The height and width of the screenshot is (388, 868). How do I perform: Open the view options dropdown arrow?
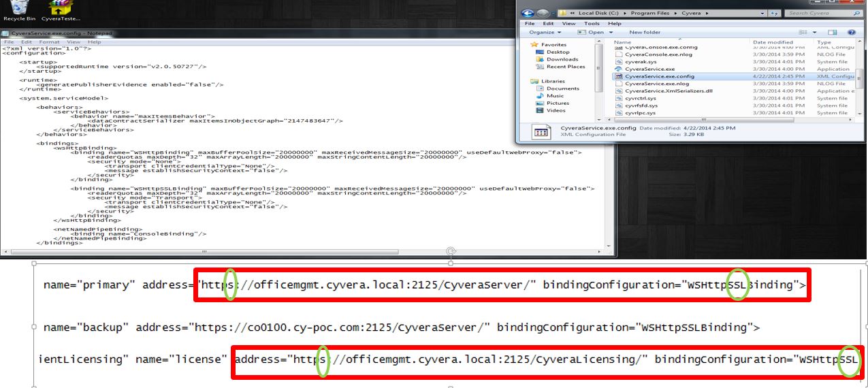[x=814, y=32]
